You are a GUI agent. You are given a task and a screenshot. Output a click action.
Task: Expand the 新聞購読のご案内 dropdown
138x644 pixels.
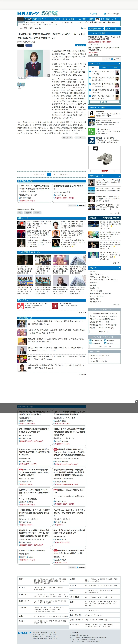click(x=96, y=29)
